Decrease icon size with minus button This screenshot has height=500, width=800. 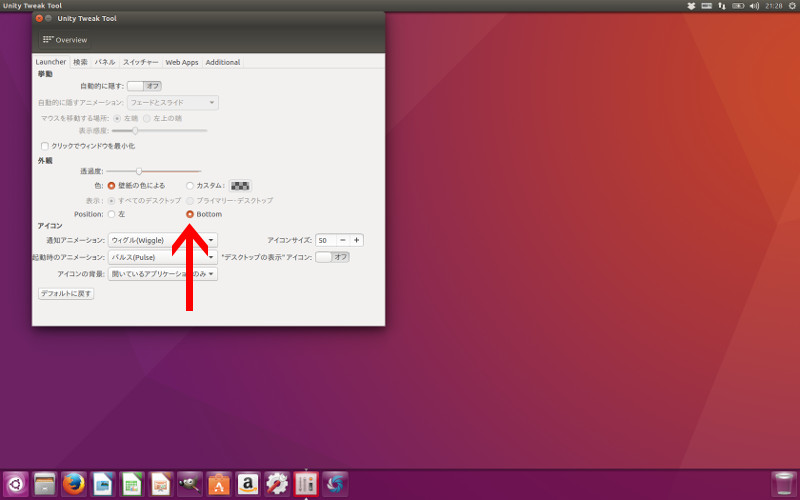click(x=343, y=240)
